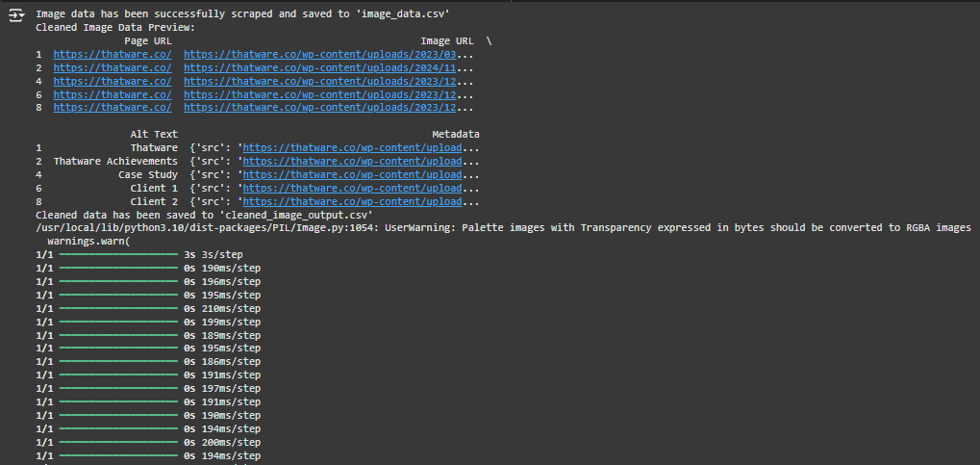The width and height of the screenshot is (980, 465).
Task: Open the Page URL link in row 2
Action: pyautogui.click(x=113, y=68)
